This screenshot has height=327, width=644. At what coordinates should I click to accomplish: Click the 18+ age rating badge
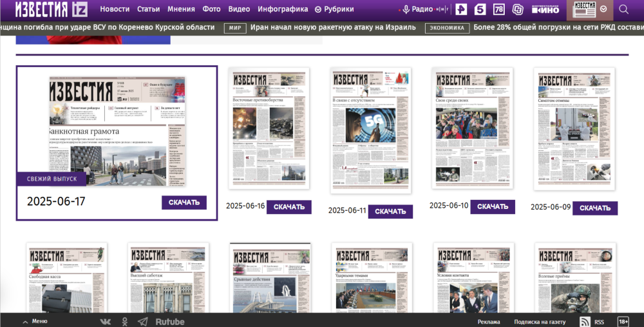pos(623,322)
